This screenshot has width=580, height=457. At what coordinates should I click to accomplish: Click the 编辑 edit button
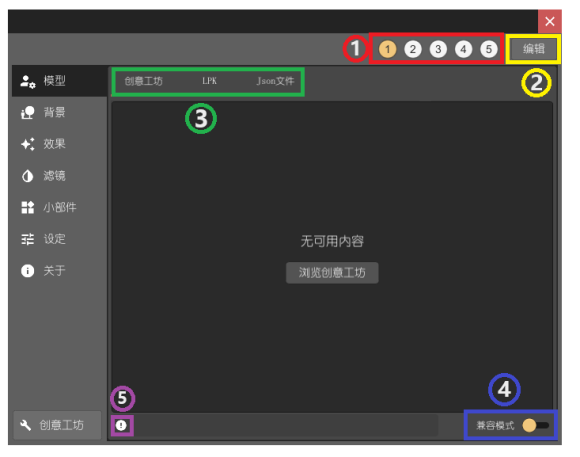tap(534, 49)
